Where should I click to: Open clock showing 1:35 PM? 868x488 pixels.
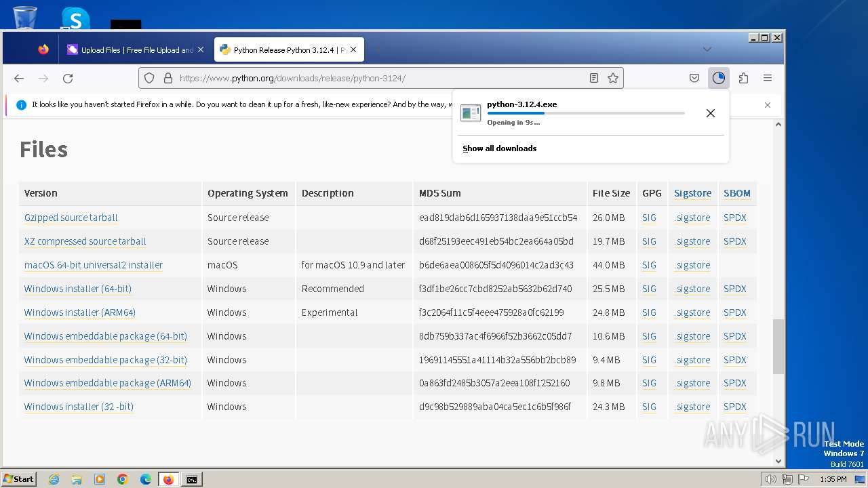833,479
